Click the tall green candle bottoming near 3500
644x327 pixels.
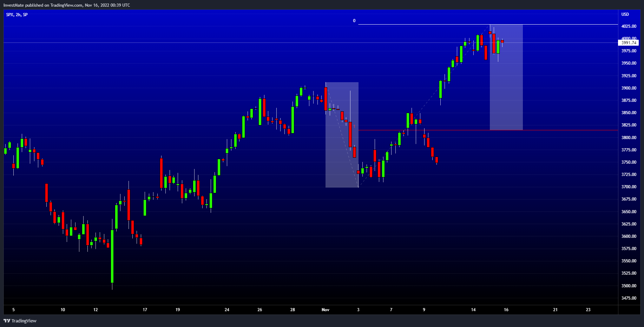click(112, 256)
